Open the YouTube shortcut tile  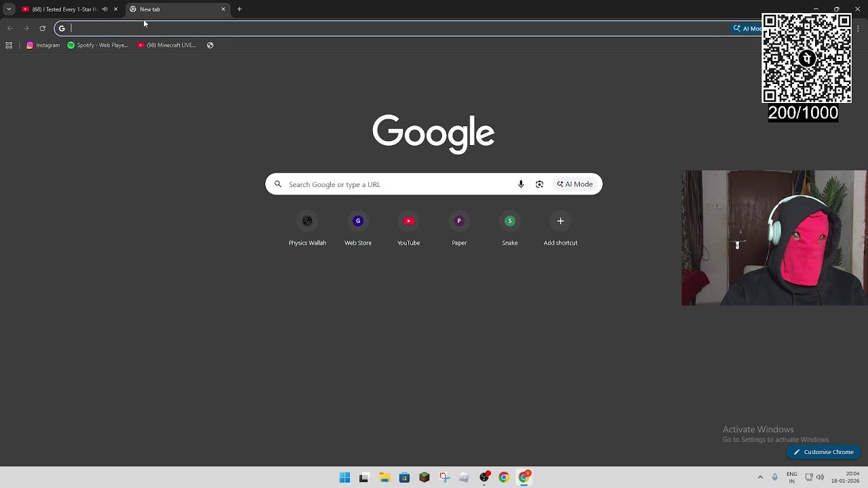(408, 229)
